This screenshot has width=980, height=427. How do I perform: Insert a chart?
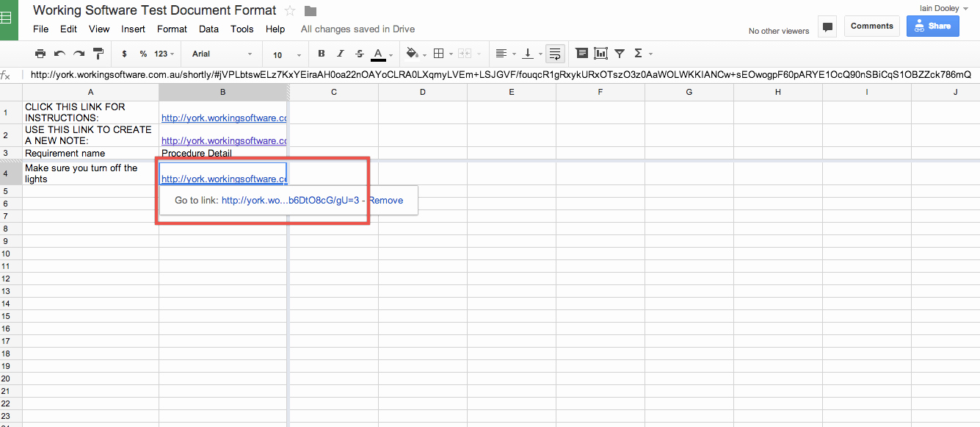[601, 54]
